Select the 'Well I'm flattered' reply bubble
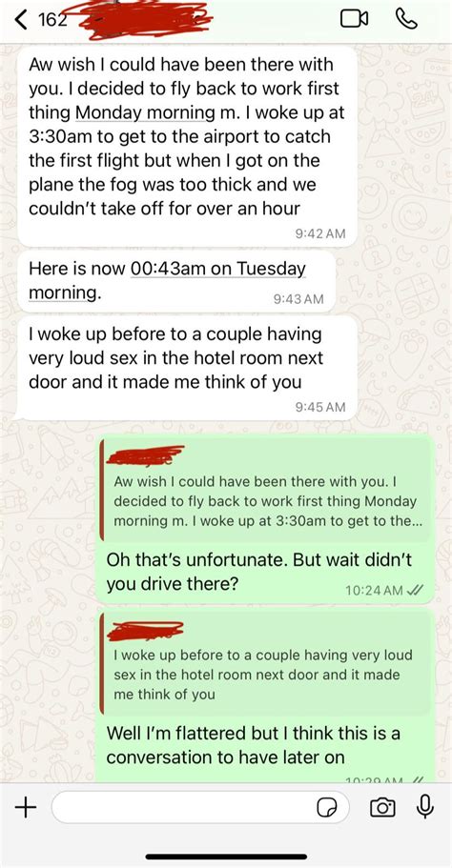Image resolution: width=452 pixels, height=868 pixels. click(265, 696)
